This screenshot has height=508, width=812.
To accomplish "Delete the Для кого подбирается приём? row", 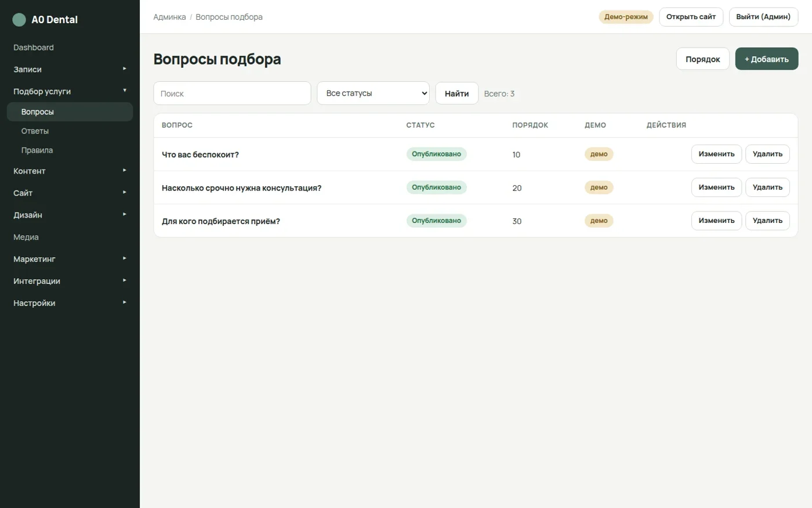I will point(767,221).
